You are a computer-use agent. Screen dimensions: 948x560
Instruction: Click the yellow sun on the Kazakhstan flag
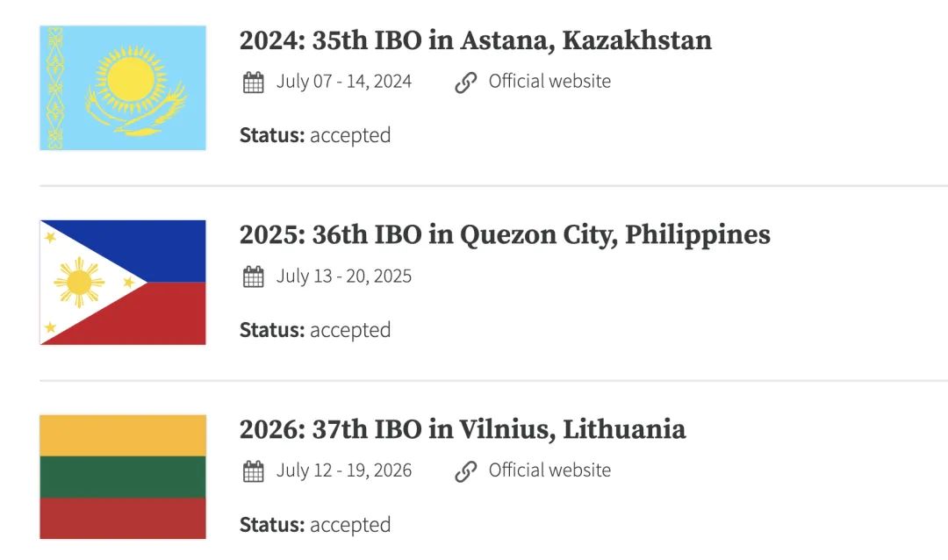coord(131,79)
